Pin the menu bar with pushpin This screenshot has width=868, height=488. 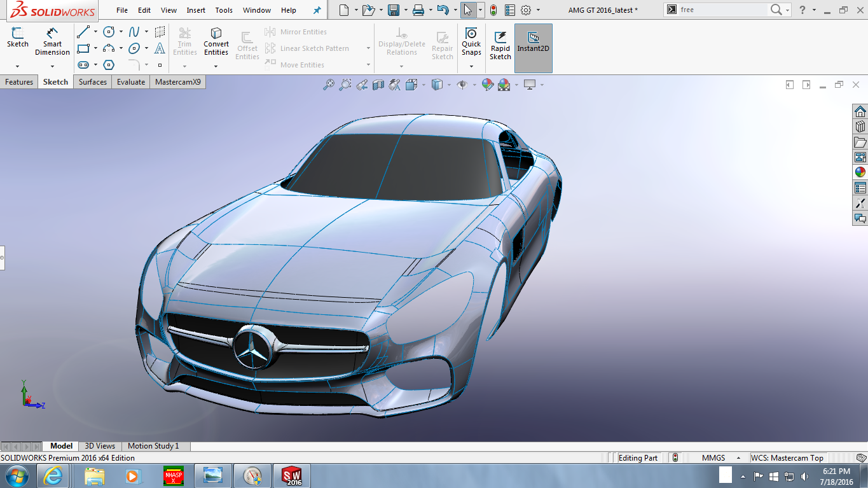[317, 10]
